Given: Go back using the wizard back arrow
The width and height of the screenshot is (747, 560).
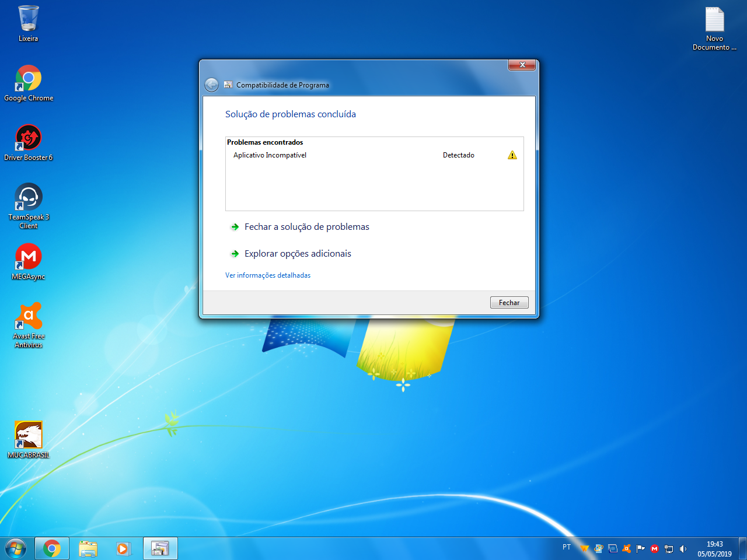Looking at the screenshot, I should click(x=211, y=85).
